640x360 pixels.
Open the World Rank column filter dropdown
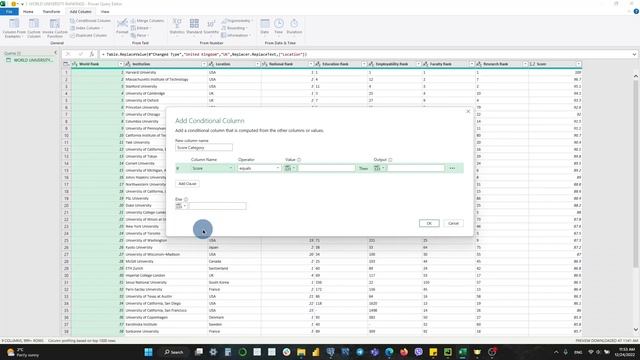pyautogui.click(x=120, y=64)
